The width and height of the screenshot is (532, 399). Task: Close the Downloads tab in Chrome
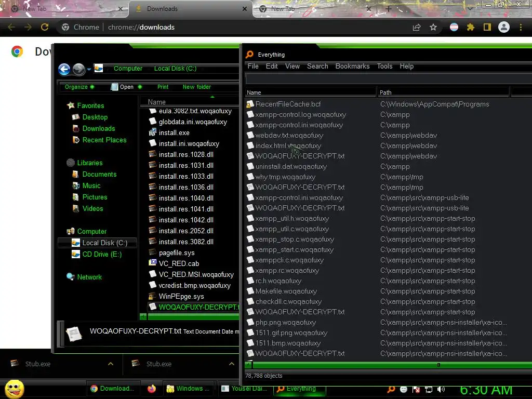click(x=245, y=9)
